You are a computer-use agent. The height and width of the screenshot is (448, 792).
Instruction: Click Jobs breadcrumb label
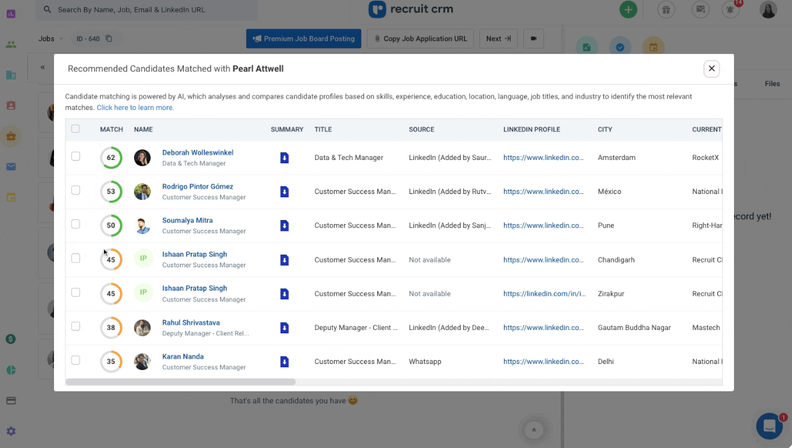tap(46, 38)
